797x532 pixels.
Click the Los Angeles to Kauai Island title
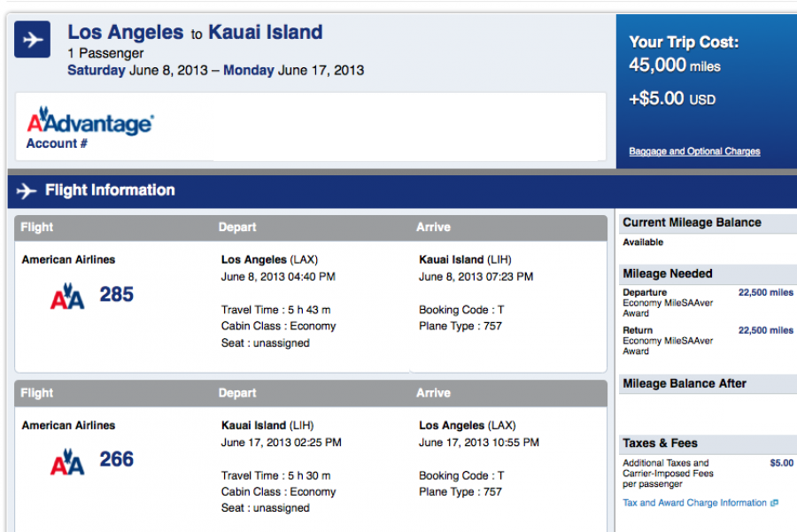(195, 33)
